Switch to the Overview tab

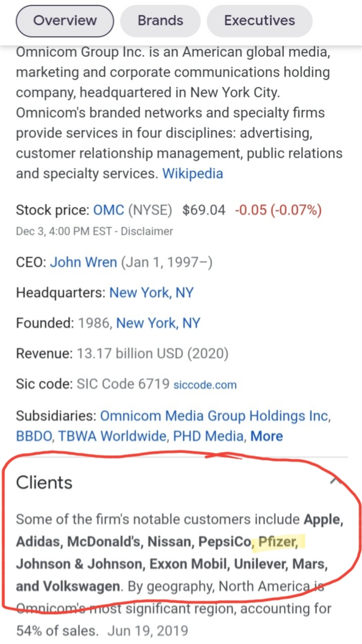coord(65,21)
